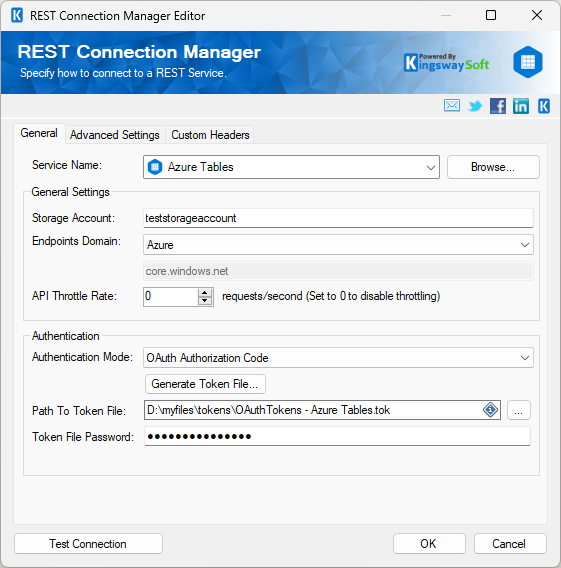561x568 pixels.
Task: Click the Test Connection button
Action: click(x=88, y=544)
